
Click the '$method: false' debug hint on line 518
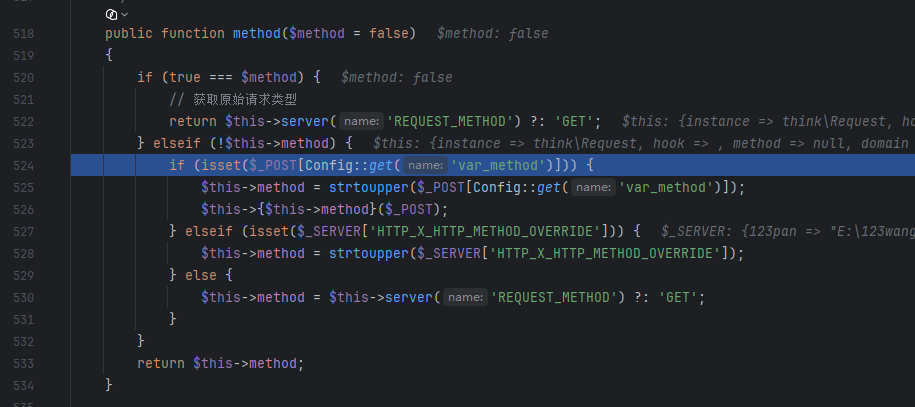point(493,34)
